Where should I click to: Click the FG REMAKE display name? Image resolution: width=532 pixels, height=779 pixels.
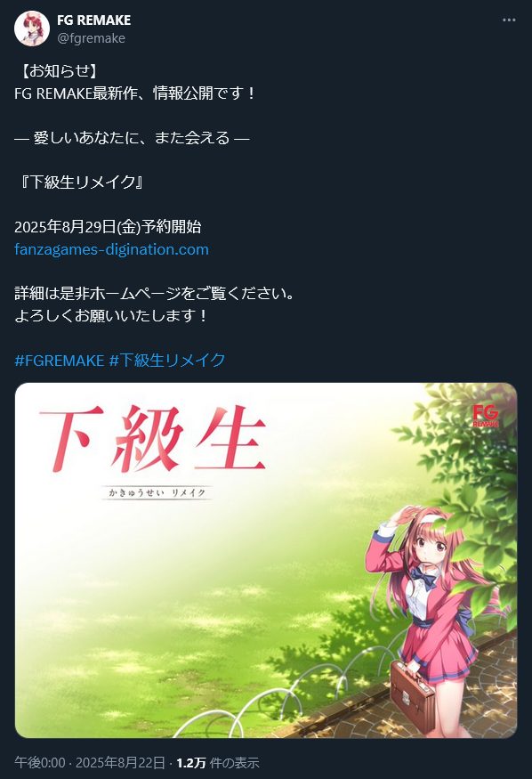coord(93,20)
